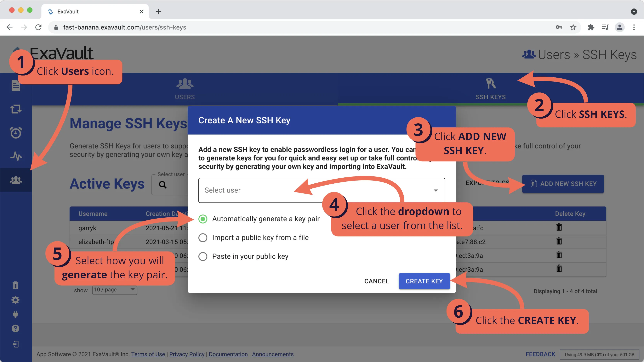Click trash icon in fourth key row

[559, 269]
